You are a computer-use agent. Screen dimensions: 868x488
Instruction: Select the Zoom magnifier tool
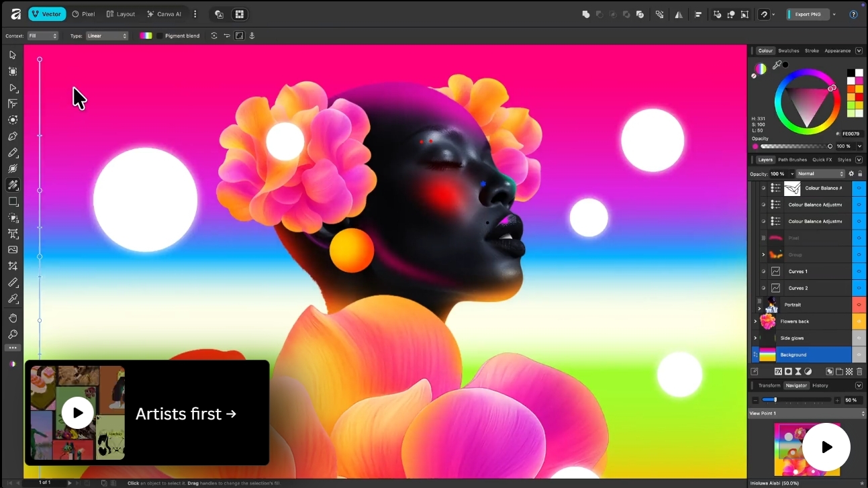point(13,334)
